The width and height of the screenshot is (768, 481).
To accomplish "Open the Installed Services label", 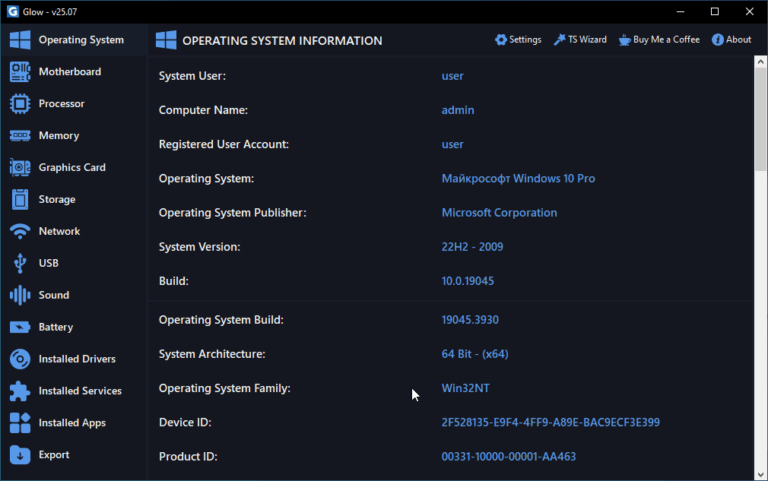I will click(x=80, y=391).
